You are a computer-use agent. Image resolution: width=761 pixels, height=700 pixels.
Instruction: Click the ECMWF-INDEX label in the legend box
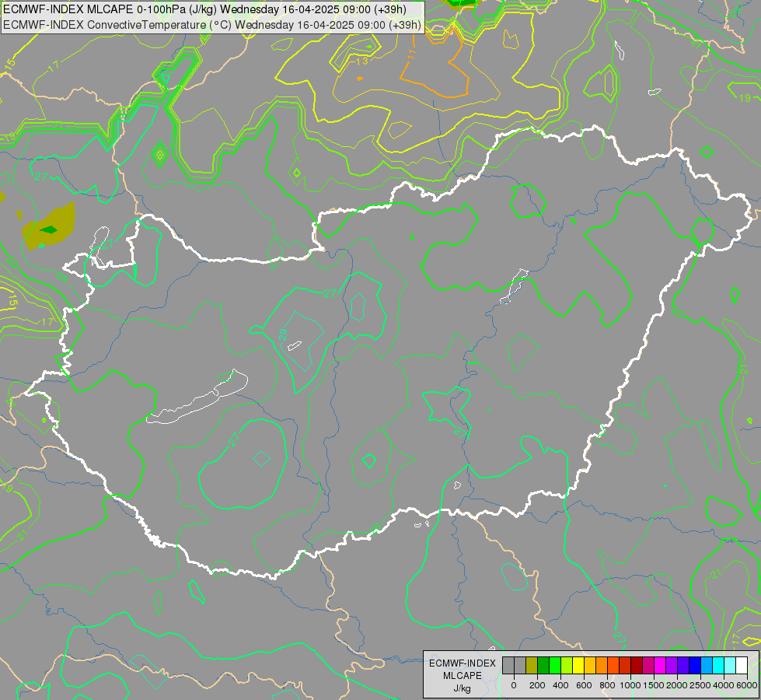coord(463,663)
